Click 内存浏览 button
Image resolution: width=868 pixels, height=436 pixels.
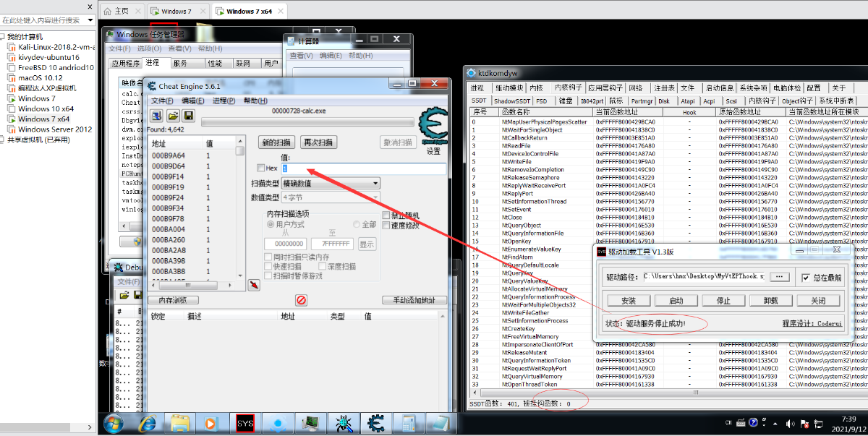pos(174,300)
